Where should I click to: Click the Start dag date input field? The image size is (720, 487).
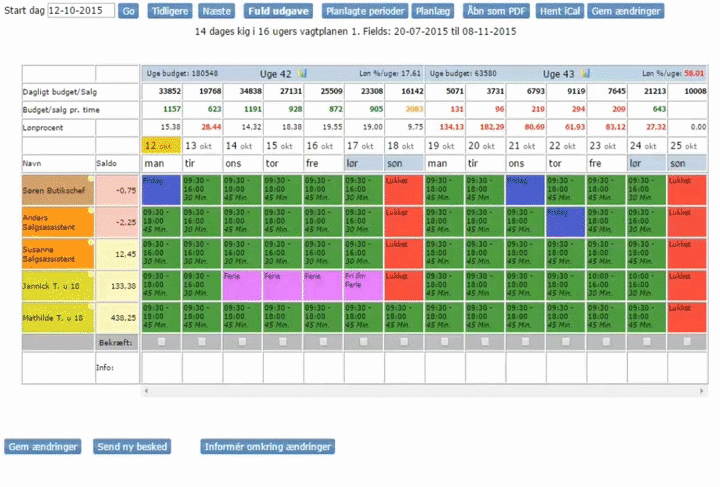[81, 11]
